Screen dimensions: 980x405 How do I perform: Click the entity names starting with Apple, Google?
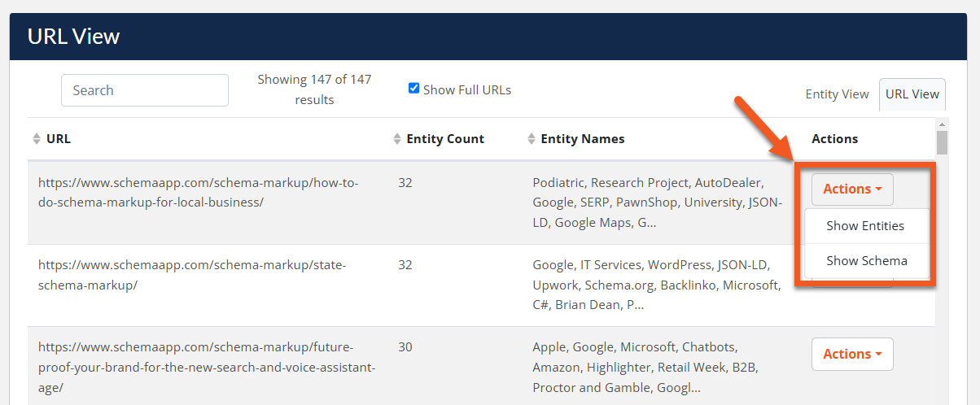[646, 368]
